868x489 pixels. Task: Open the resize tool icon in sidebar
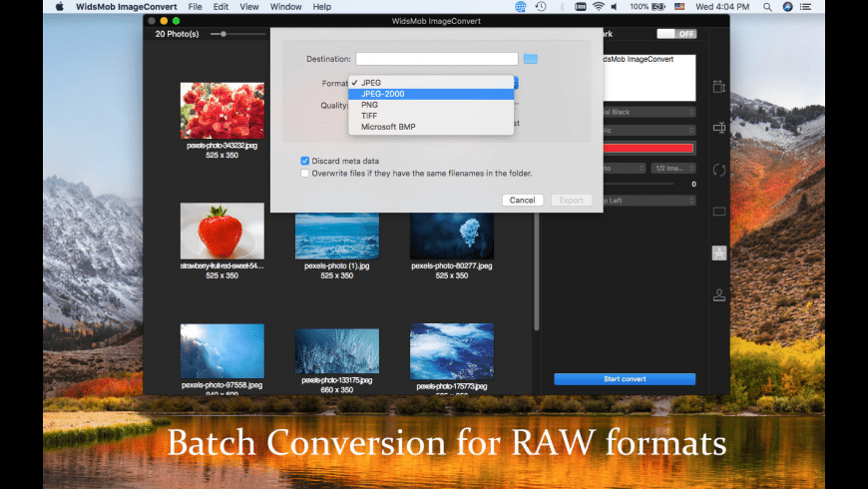point(719,87)
